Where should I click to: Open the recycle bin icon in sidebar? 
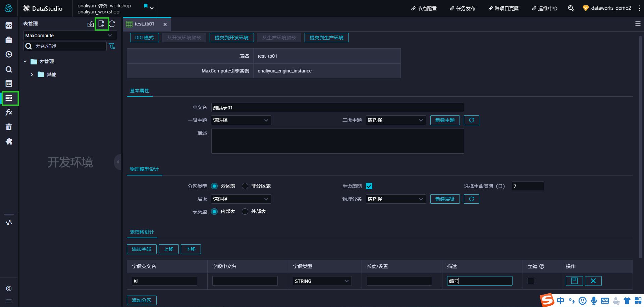9,127
